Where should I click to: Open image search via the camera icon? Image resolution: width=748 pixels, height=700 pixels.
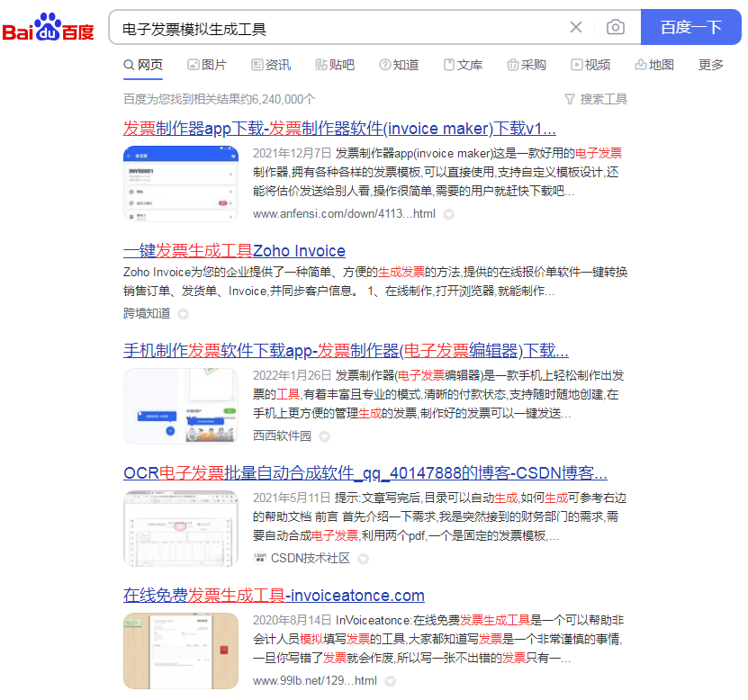[616, 27]
